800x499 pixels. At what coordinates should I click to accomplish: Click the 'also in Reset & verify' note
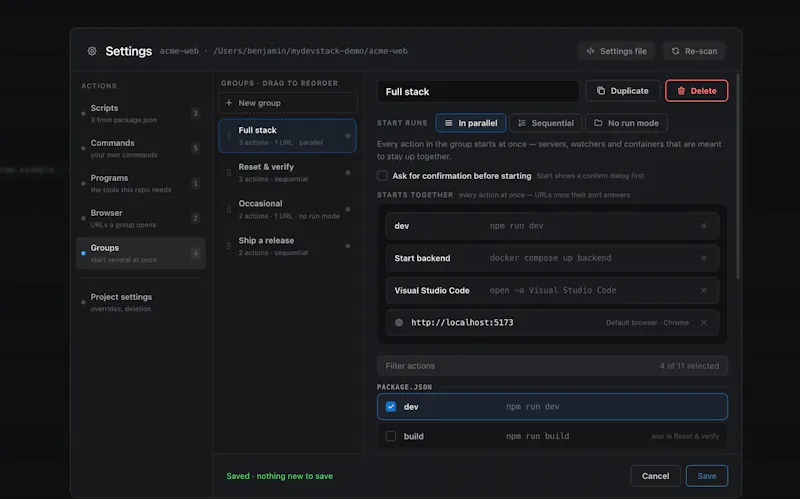[x=685, y=436]
